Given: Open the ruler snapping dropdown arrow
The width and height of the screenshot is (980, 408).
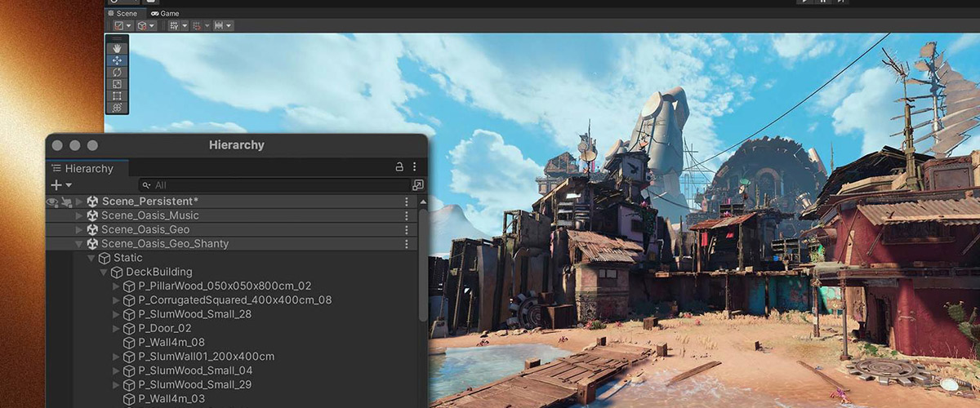Looking at the screenshot, I should (x=229, y=25).
